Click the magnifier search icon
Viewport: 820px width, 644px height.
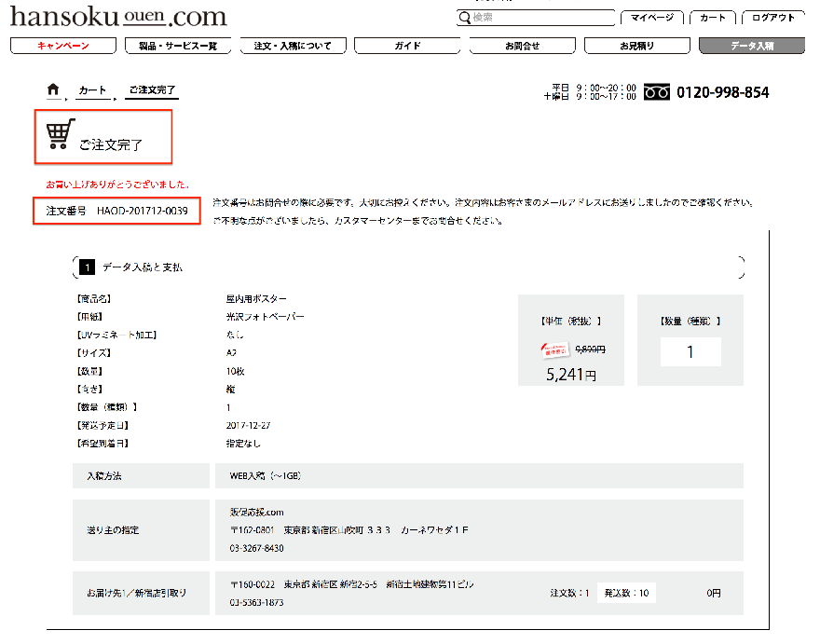point(464,18)
